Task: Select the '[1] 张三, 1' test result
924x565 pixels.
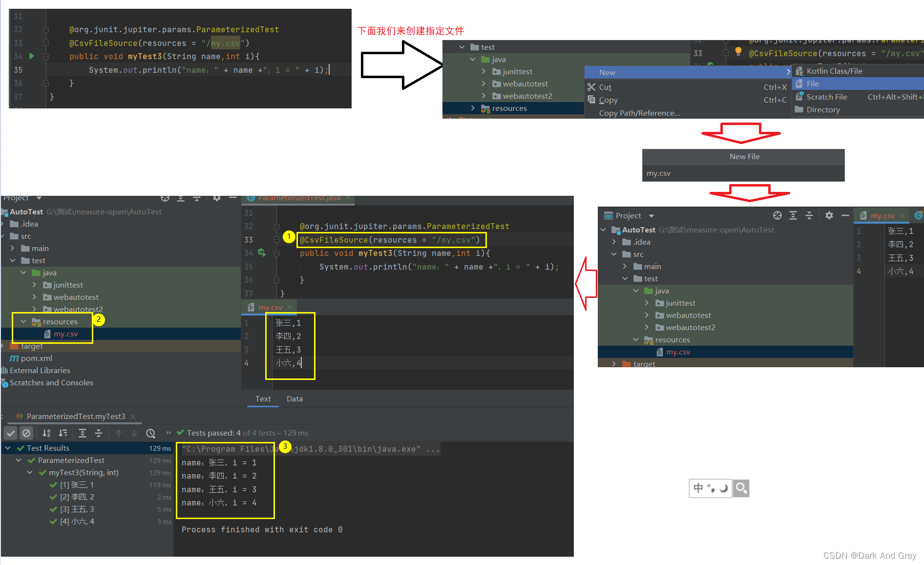Action: pyautogui.click(x=77, y=485)
